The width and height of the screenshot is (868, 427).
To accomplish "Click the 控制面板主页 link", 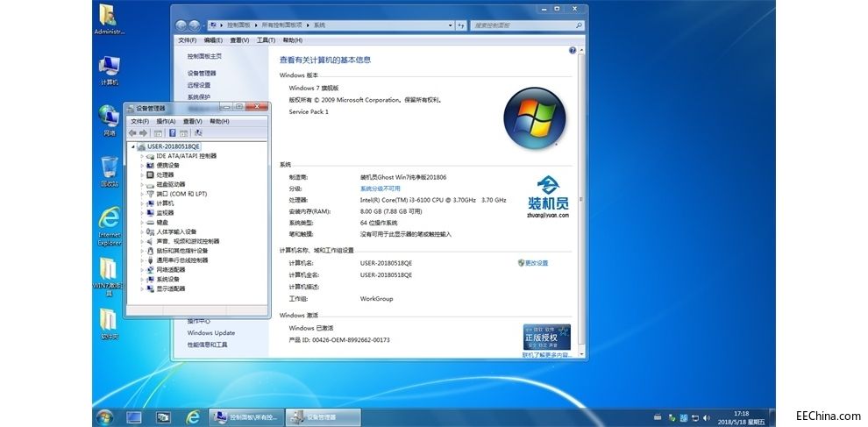I will click(x=204, y=56).
